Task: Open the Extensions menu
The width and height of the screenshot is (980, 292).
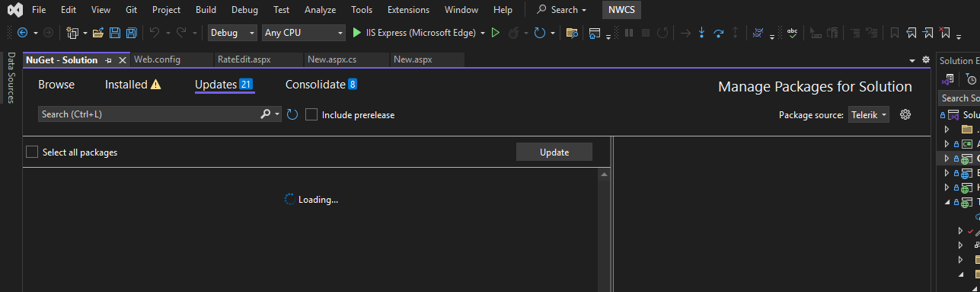Action: click(408, 10)
